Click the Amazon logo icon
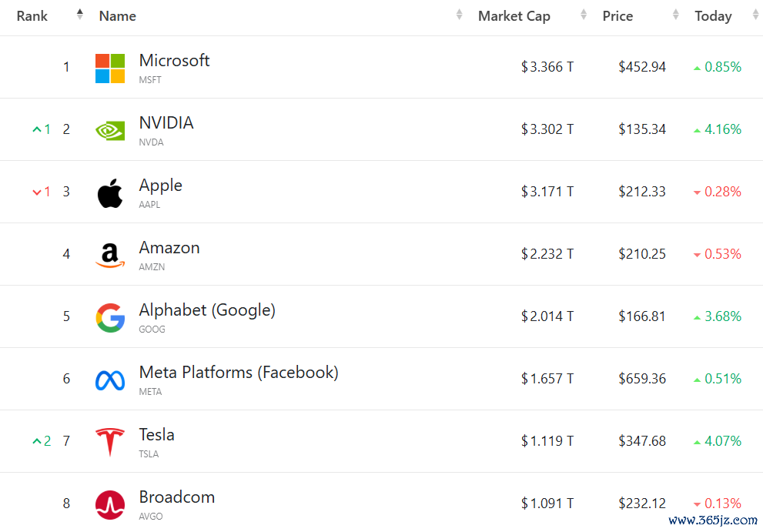The image size is (763, 532). click(110, 255)
